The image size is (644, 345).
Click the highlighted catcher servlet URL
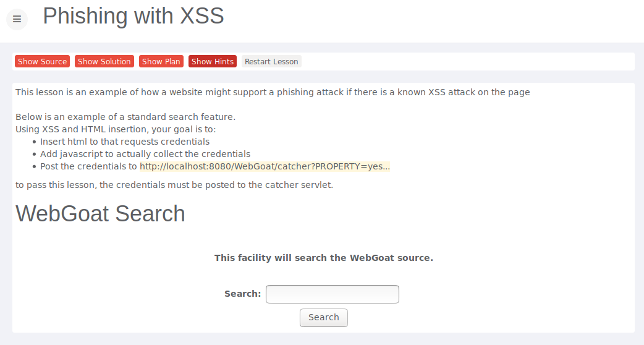pos(265,166)
